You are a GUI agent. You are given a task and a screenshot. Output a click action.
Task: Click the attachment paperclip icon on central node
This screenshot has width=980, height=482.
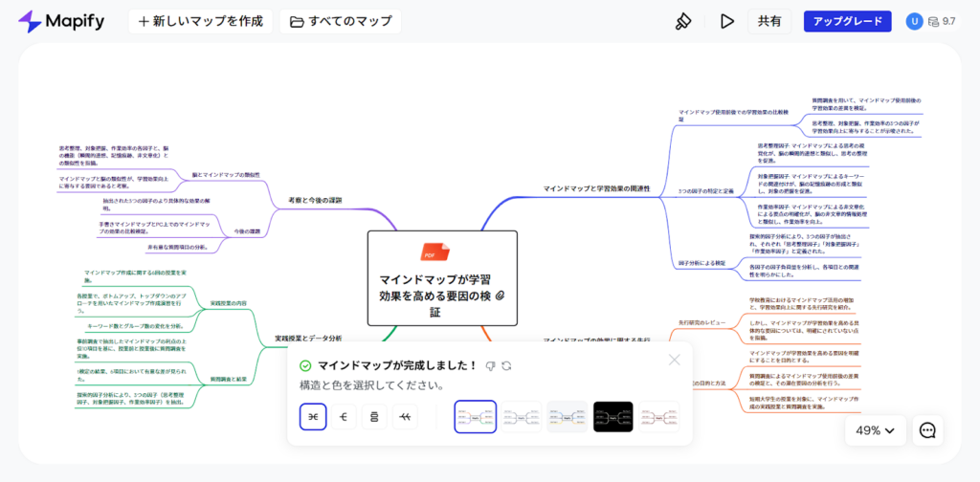point(500,296)
